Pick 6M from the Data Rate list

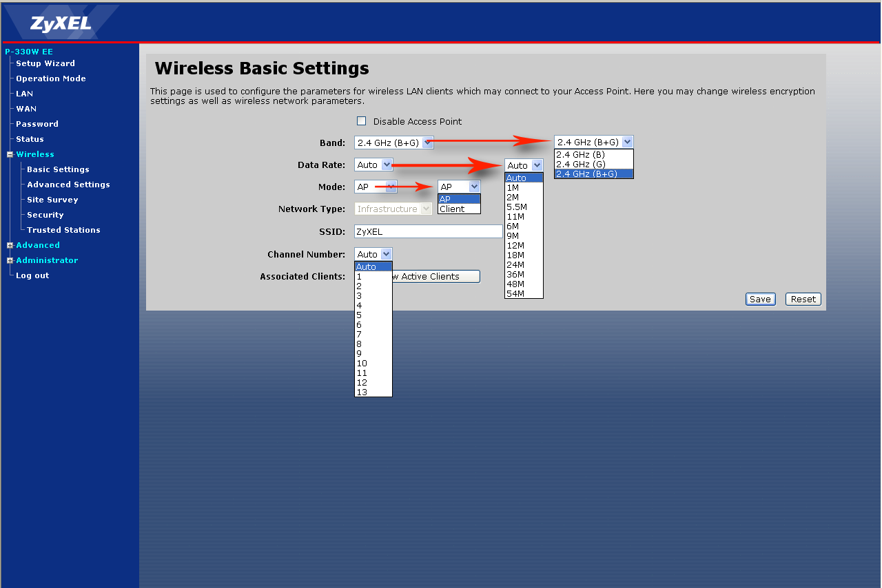coord(524,226)
